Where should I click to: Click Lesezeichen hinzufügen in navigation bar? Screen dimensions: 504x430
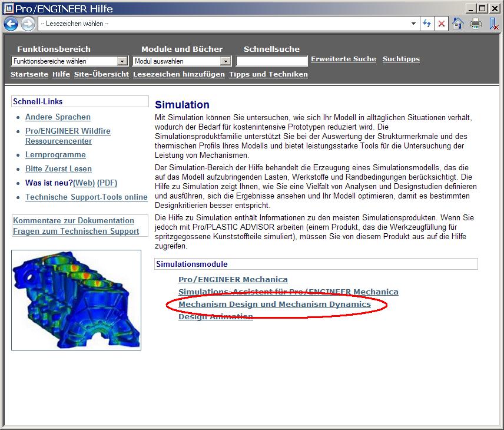179,74
